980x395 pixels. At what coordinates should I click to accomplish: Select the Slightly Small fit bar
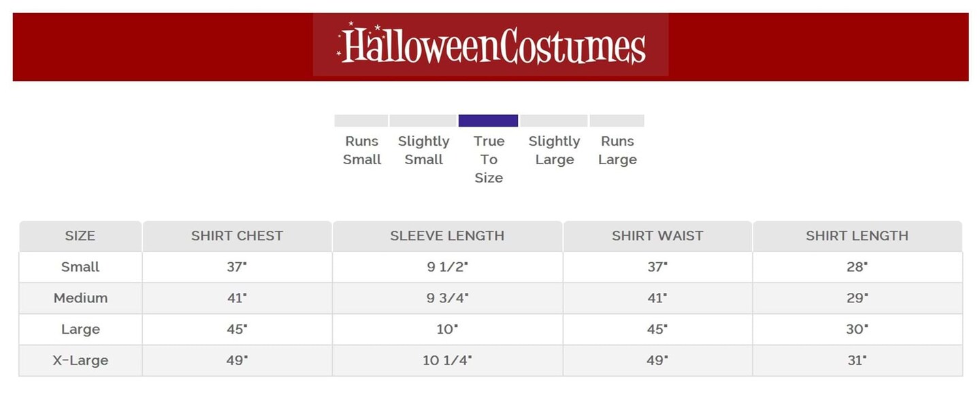(x=423, y=121)
